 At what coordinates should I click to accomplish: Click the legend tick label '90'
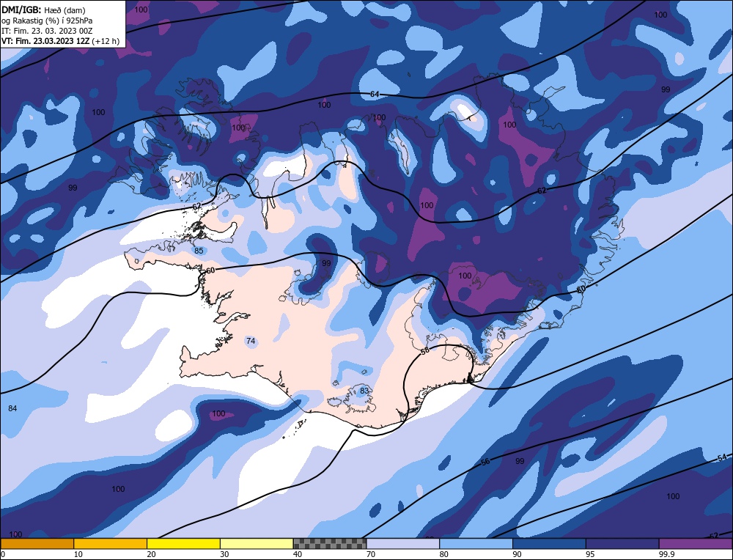click(x=517, y=554)
